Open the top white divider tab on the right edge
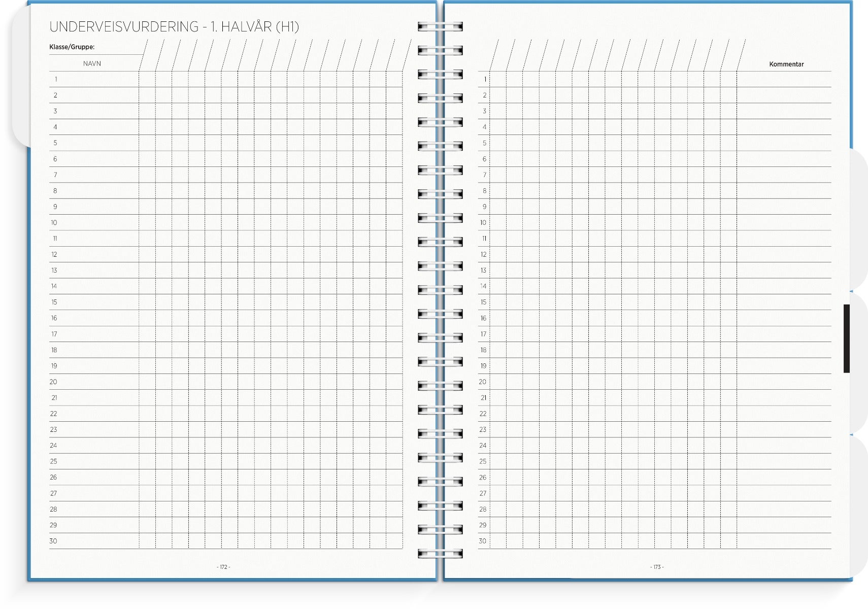868x609 pixels. click(x=858, y=218)
